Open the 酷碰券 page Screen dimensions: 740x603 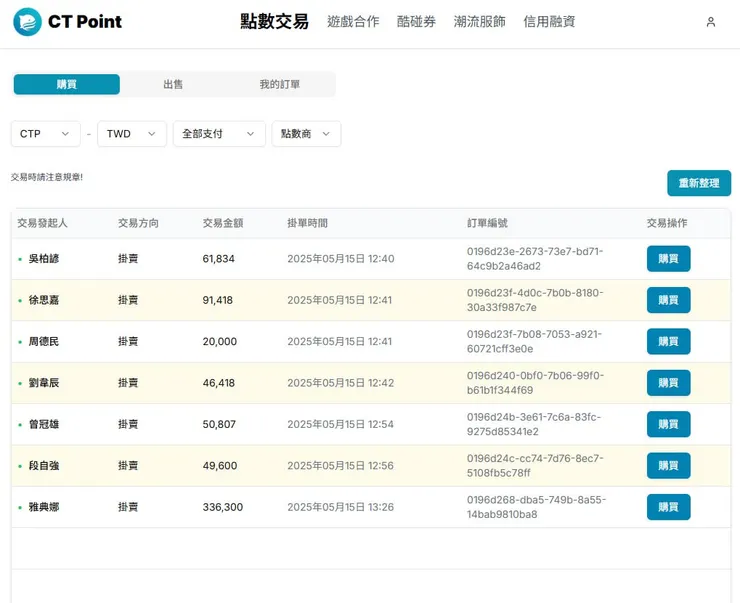coord(416,22)
